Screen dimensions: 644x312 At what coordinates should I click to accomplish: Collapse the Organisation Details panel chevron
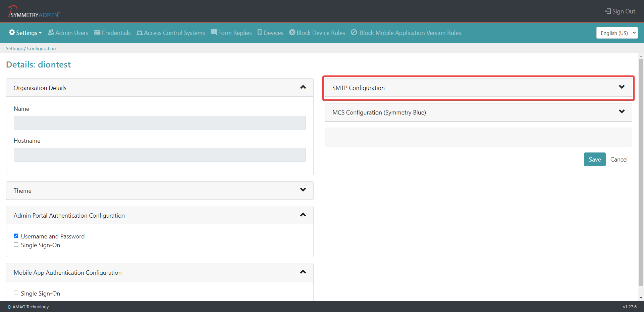303,87
